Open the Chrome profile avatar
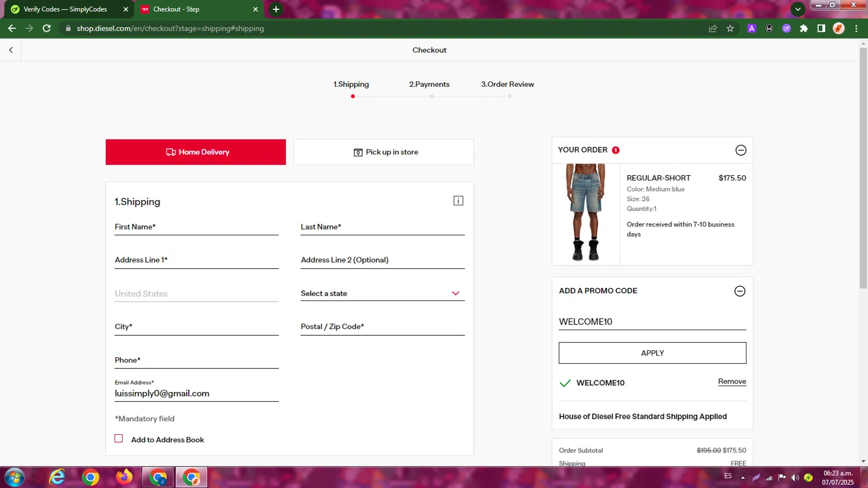868x488 pixels. [838, 28]
